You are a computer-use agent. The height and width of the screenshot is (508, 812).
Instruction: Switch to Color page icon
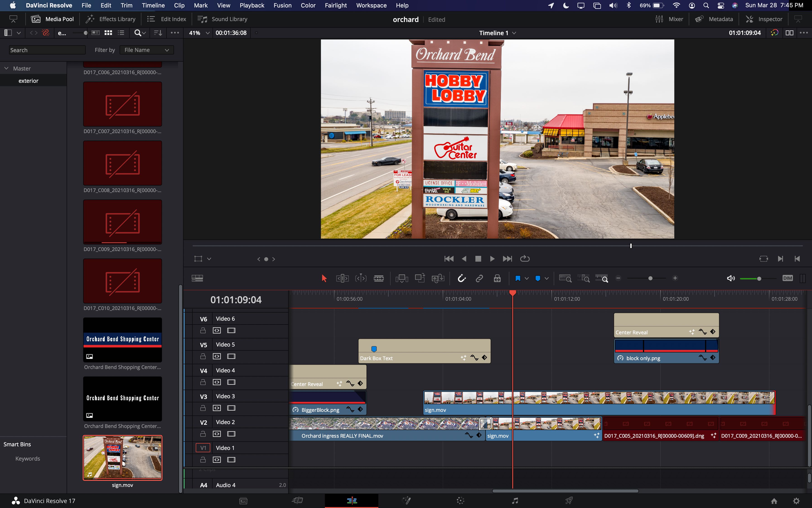[x=460, y=501]
